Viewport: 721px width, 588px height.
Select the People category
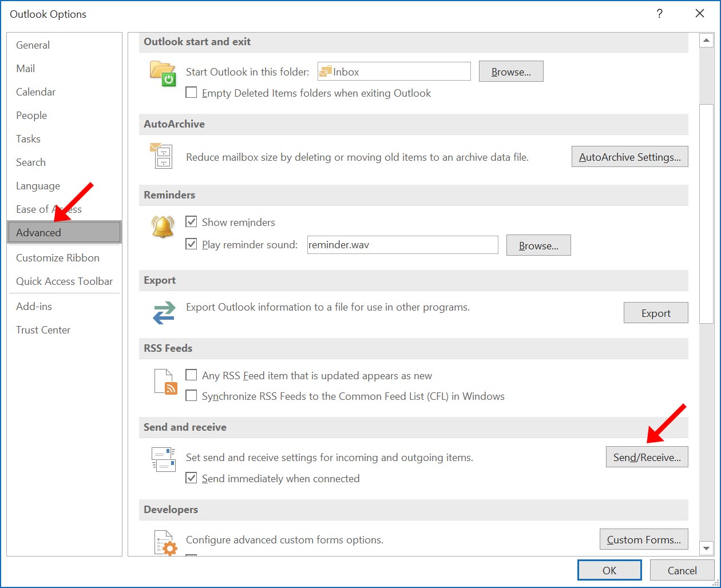tap(64, 116)
